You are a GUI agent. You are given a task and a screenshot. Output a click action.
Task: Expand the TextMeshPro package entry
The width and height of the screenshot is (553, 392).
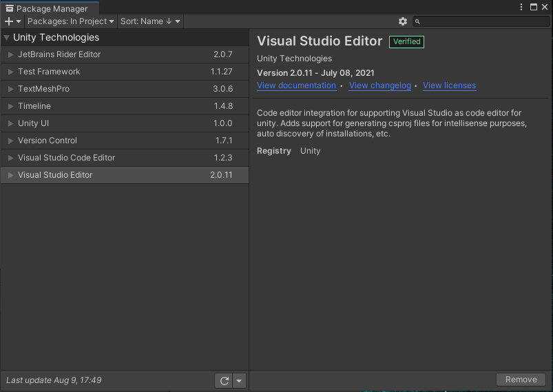click(x=10, y=89)
